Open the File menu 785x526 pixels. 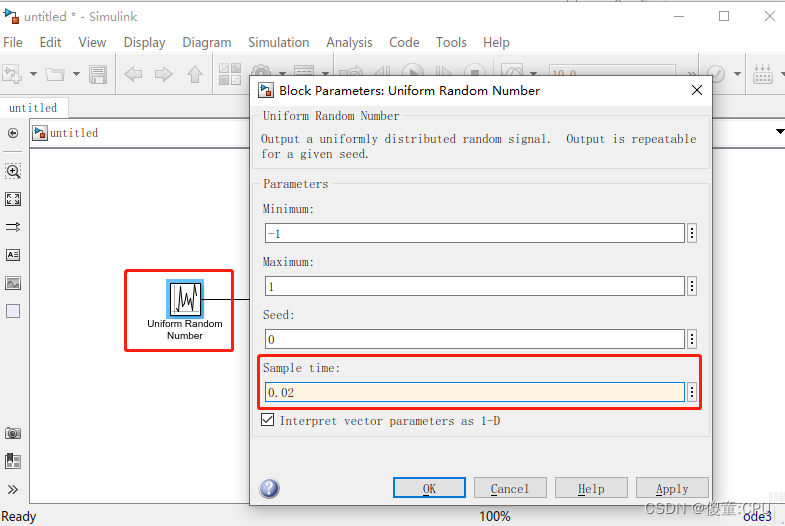coord(13,43)
